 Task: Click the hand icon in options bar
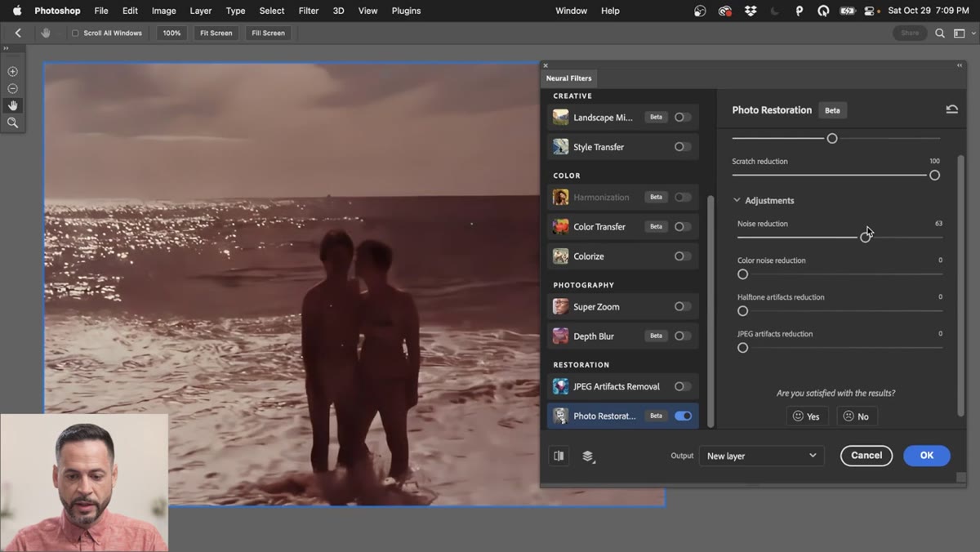coord(46,33)
